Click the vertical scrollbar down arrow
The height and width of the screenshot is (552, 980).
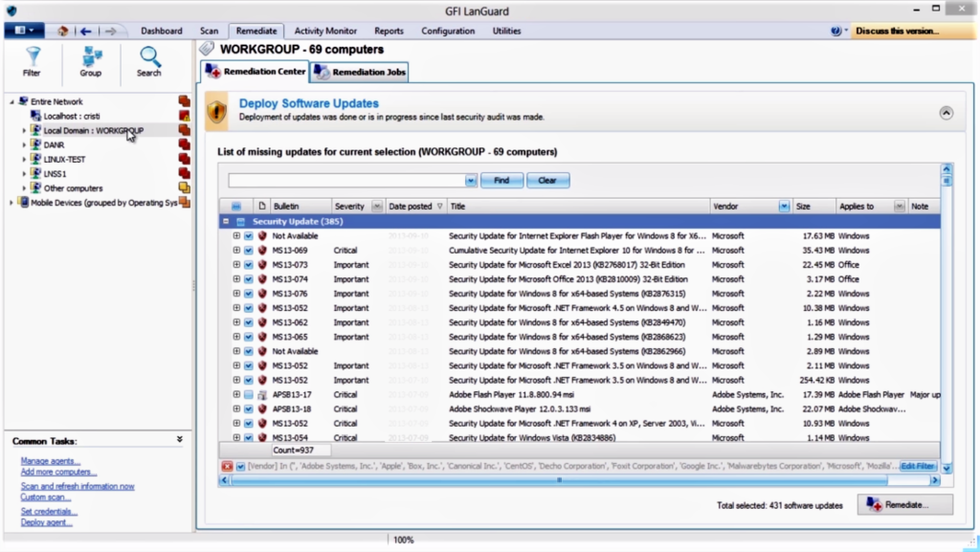[x=947, y=468]
